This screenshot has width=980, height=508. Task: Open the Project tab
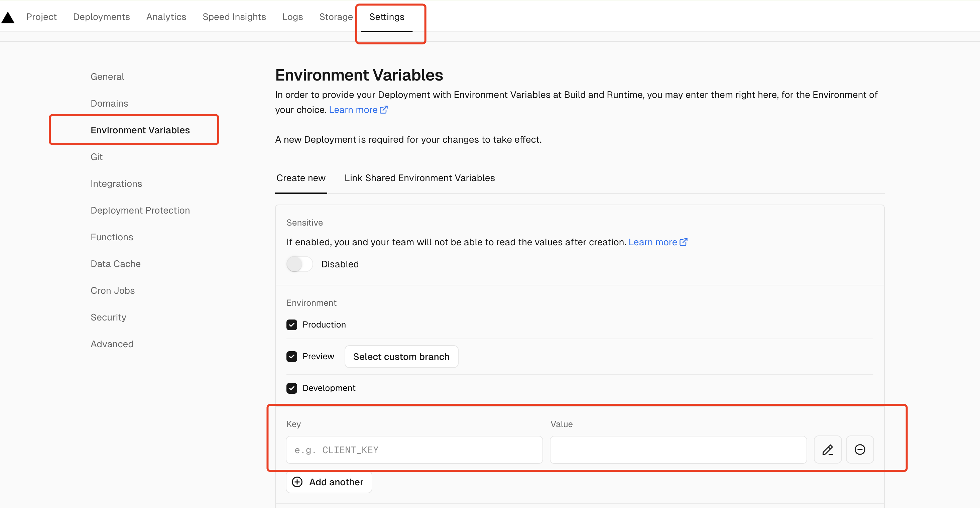[41, 17]
